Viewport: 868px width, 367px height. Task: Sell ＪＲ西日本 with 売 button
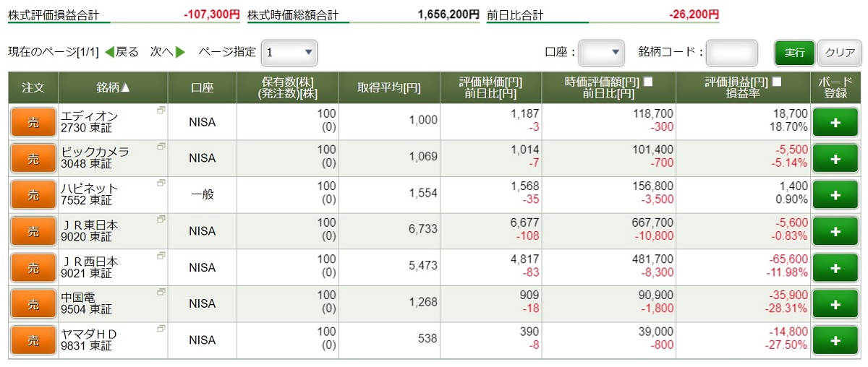point(33,267)
